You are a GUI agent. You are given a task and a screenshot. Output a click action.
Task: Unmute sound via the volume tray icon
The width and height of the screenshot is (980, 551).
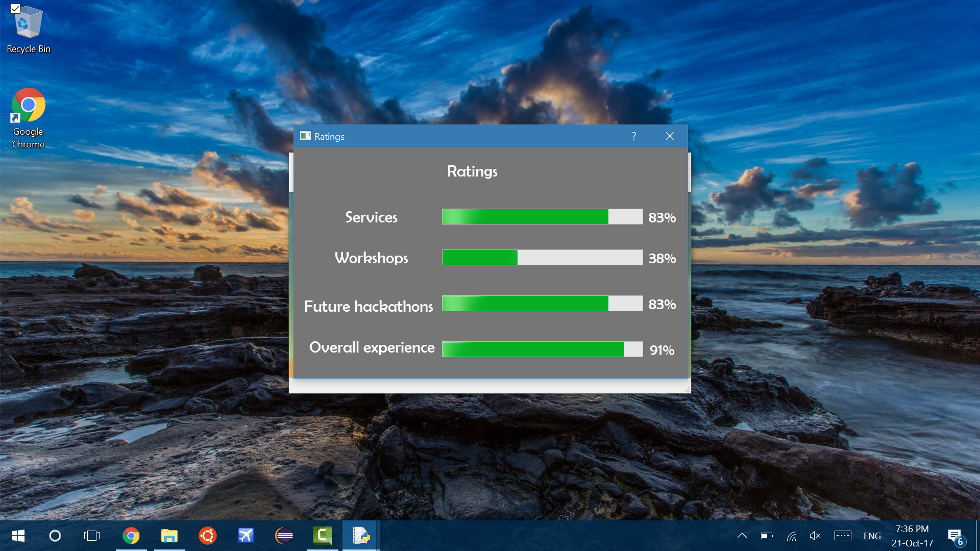(x=815, y=536)
